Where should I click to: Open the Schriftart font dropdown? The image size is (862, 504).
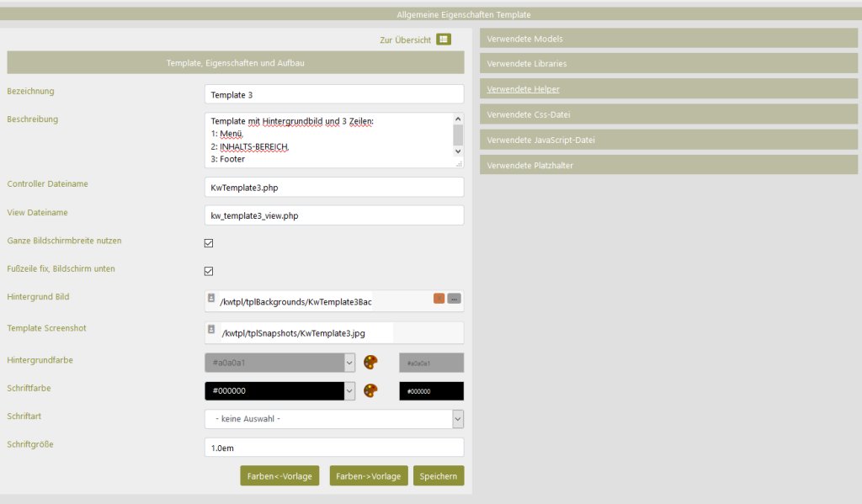tap(457, 419)
